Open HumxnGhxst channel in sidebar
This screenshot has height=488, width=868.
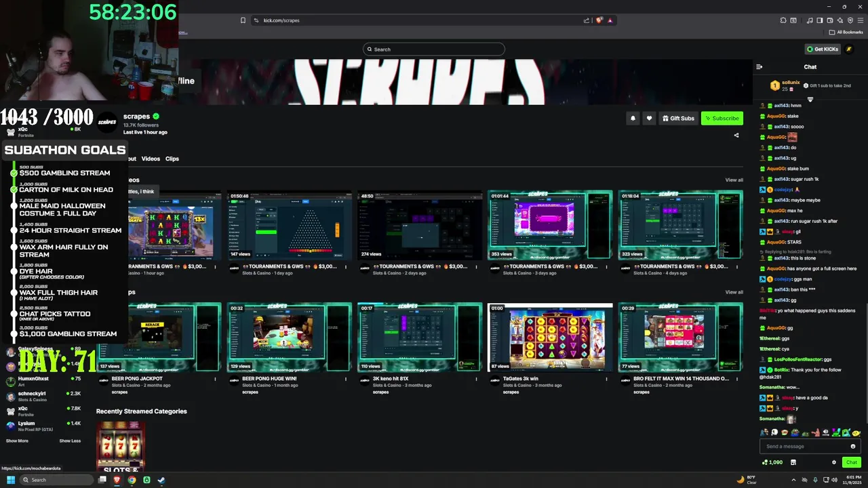42,381
